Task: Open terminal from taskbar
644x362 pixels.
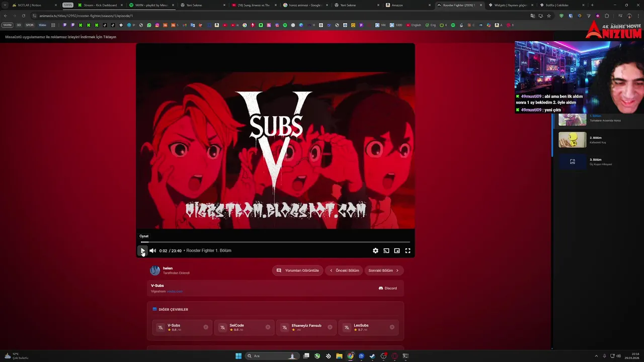Action: [406, 356]
